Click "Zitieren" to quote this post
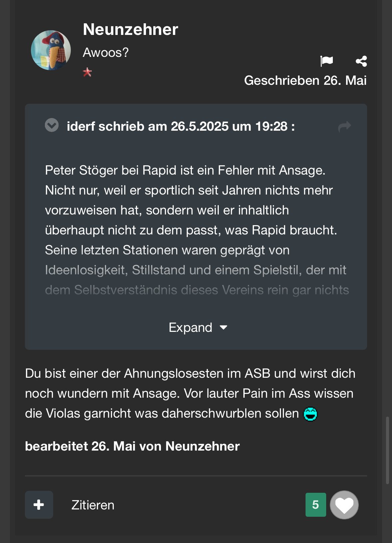The image size is (392, 543). 93,505
